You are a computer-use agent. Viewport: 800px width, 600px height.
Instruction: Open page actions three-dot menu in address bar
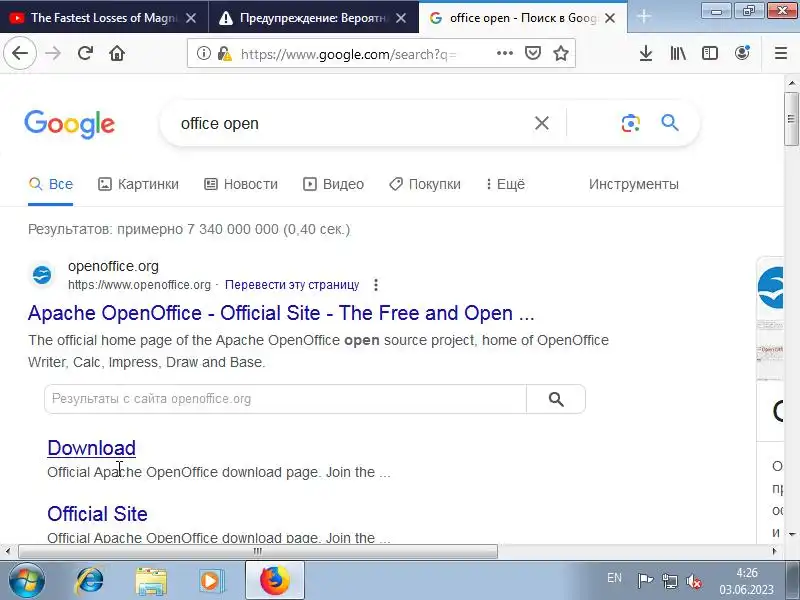click(x=505, y=53)
